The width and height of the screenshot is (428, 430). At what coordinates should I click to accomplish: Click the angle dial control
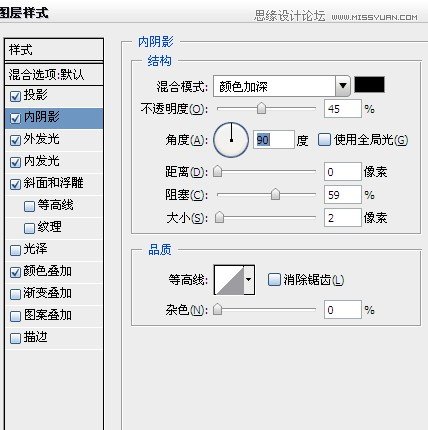(231, 140)
